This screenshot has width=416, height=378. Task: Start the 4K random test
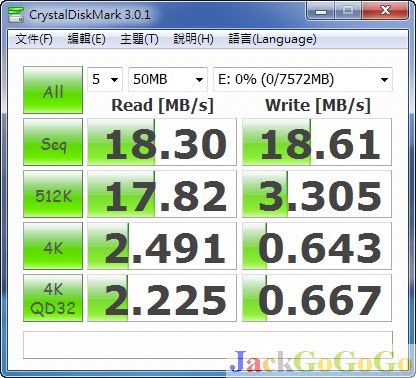[x=53, y=246]
